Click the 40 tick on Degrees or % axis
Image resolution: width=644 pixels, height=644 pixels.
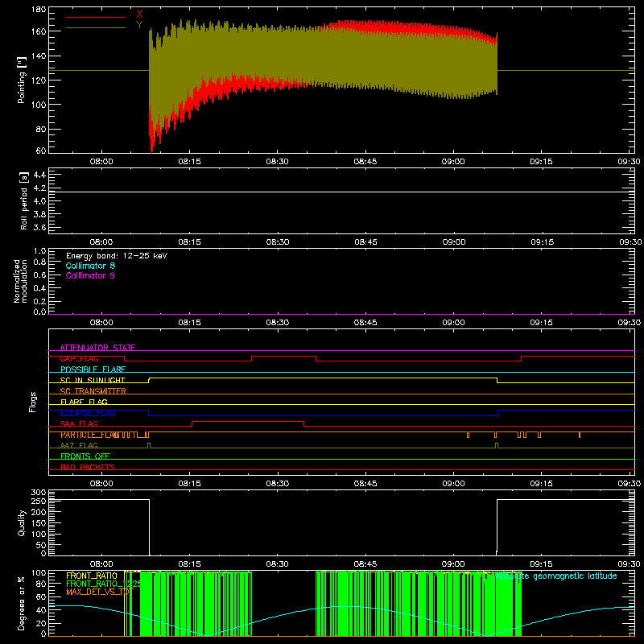pos(41,610)
